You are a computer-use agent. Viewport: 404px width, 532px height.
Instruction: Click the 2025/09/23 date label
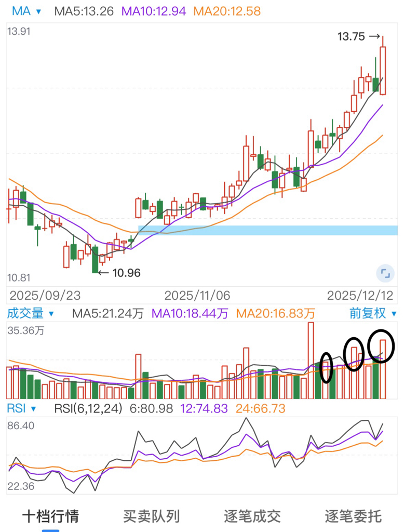45,296
